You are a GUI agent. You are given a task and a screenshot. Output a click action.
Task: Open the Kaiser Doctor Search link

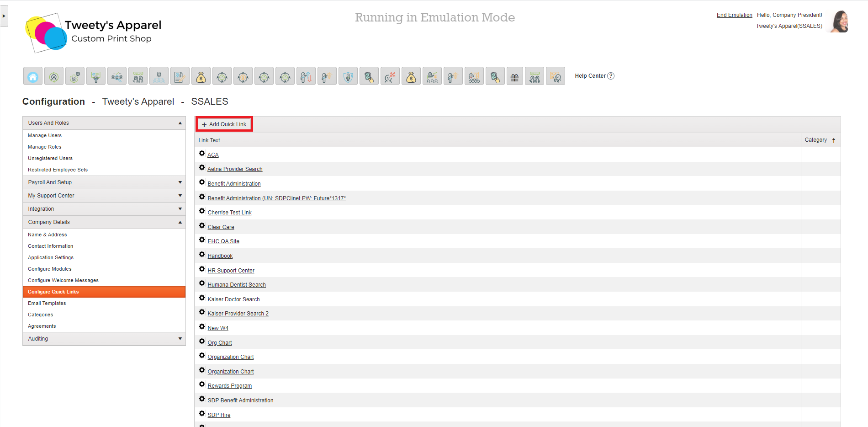233,299
